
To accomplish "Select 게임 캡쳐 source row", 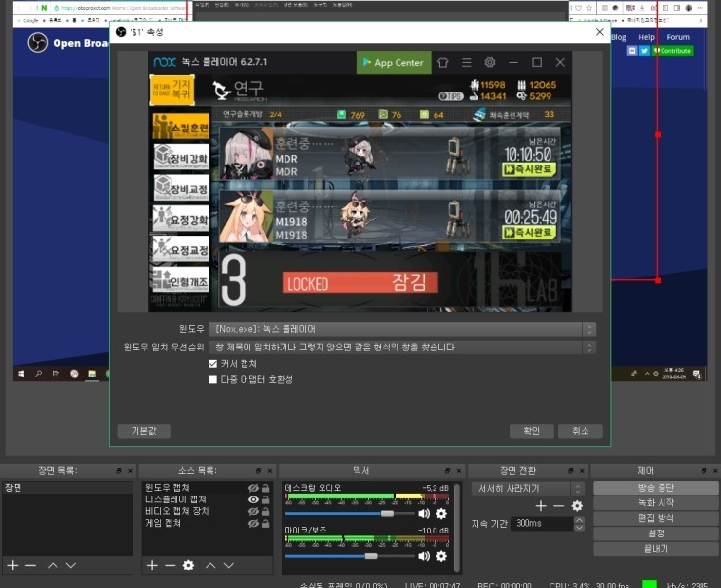I will click(x=207, y=523).
